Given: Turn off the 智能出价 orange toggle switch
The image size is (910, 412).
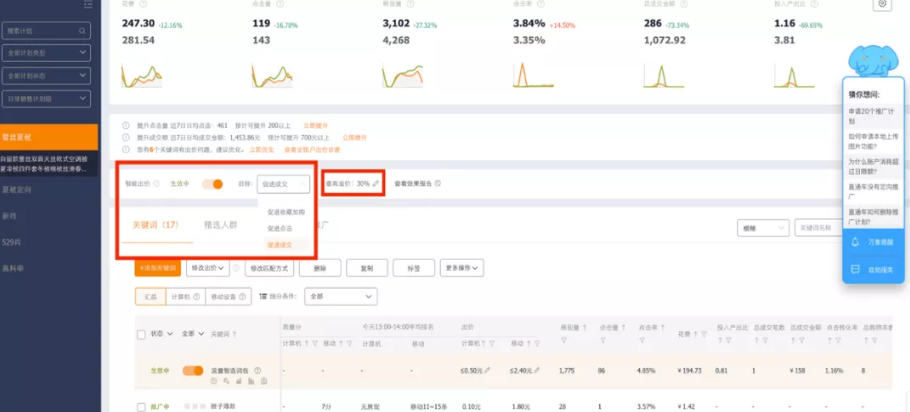Looking at the screenshot, I should pyautogui.click(x=212, y=184).
